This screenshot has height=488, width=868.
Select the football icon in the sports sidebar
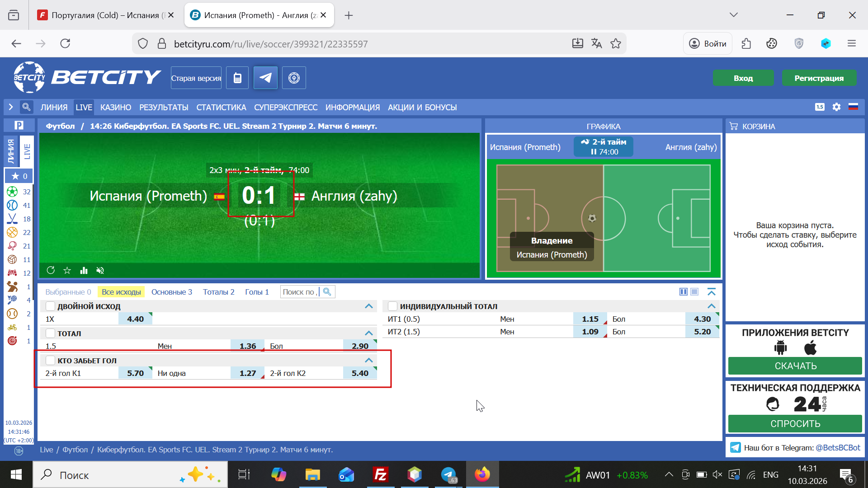pos(12,192)
